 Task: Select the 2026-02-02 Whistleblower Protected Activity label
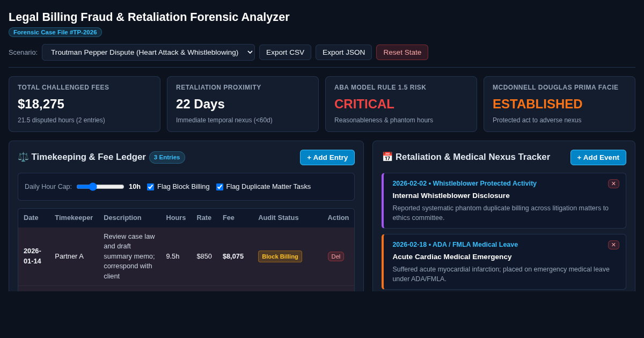[x=464, y=183]
